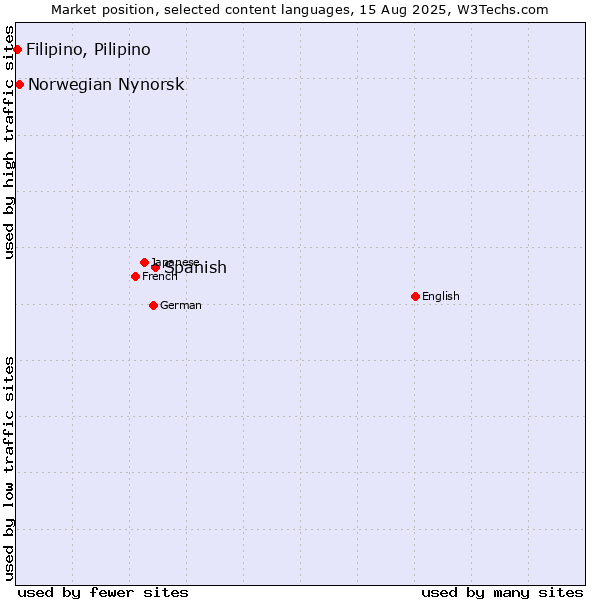Click the chart title mentioning W3Techs.com

300,10
